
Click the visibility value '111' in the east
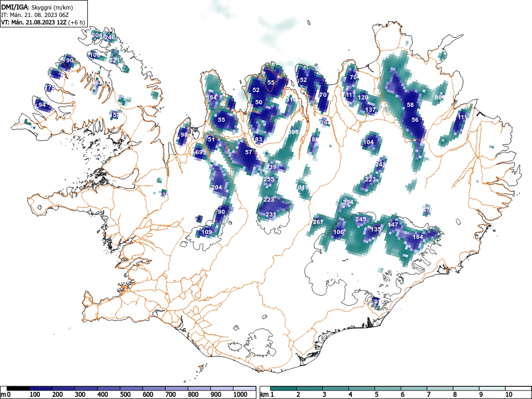[x=462, y=117]
